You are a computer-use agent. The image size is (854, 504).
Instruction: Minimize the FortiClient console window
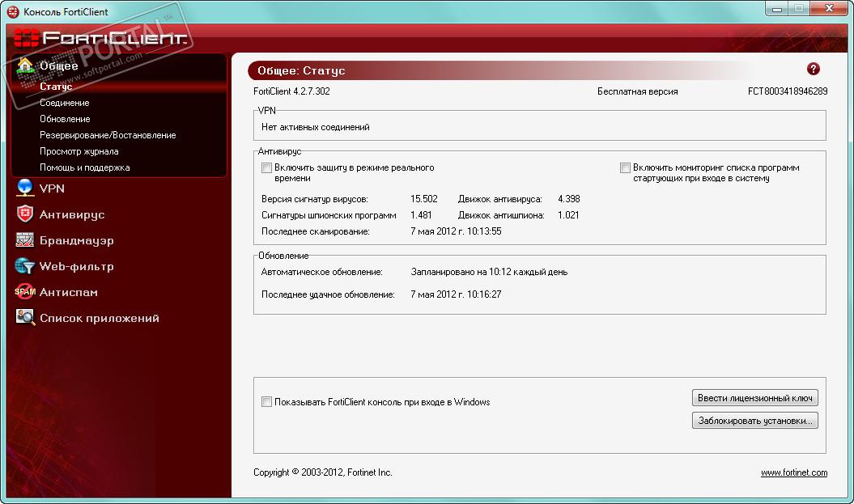777,9
